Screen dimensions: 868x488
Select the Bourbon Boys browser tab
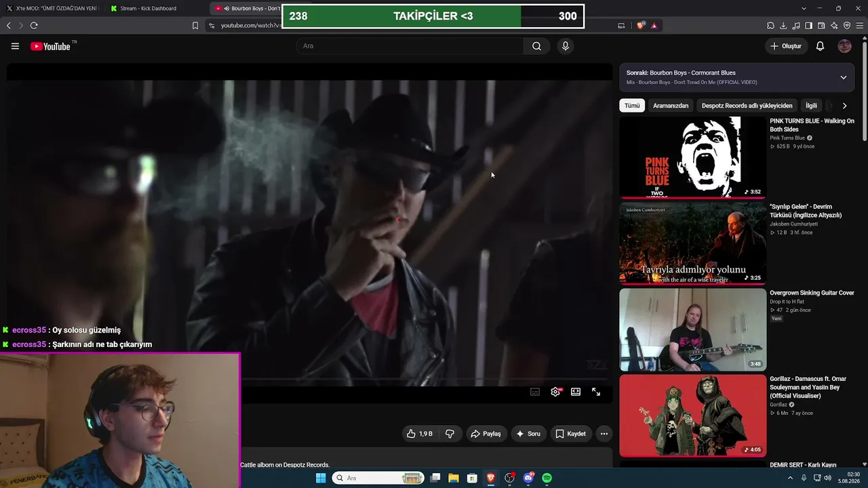coord(245,8)
